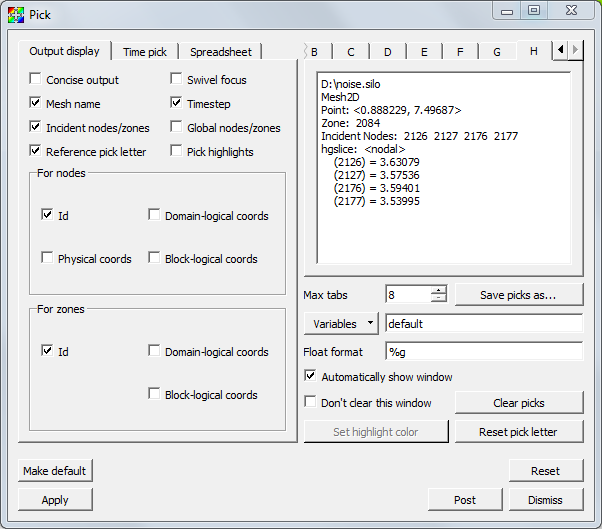Select pick tab G

[497, 52]
